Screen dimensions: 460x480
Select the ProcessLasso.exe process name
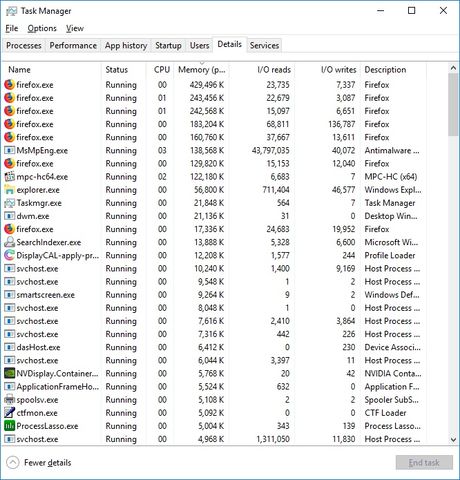click(x=47, y=426)
